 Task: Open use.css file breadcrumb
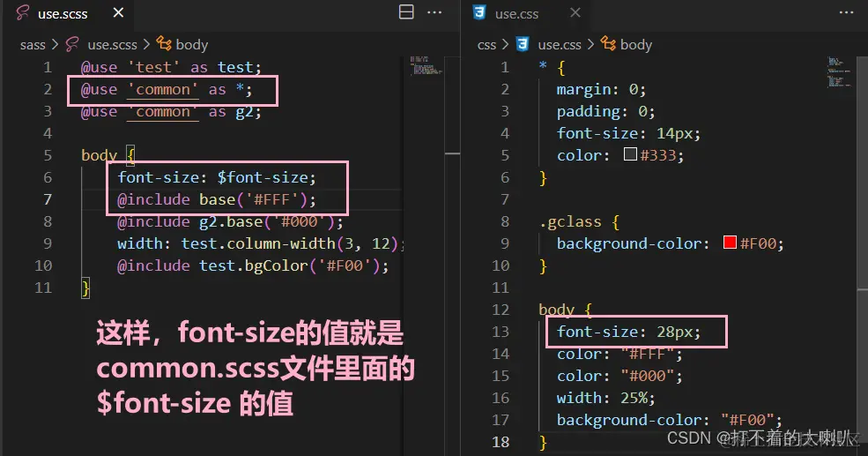tap(559, 45)
